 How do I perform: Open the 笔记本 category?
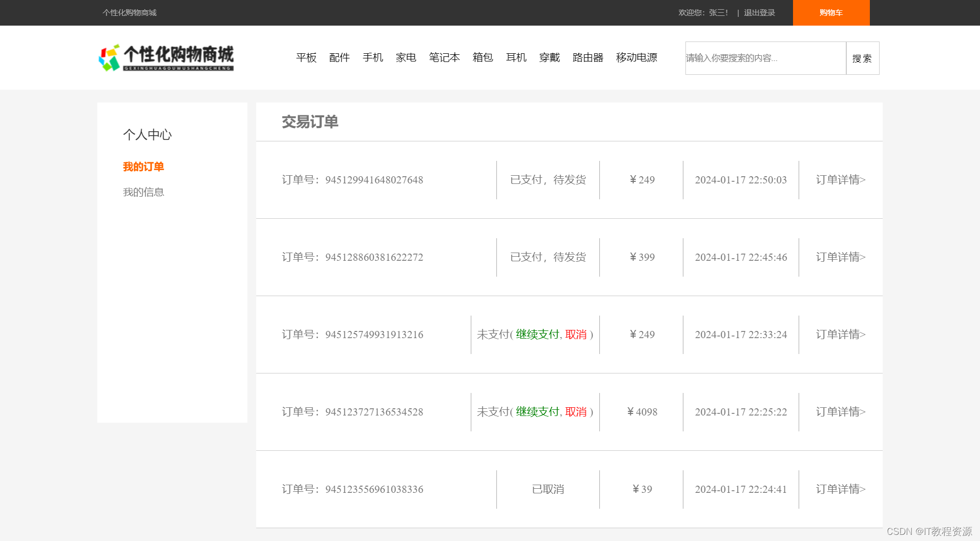click(445, 57)
